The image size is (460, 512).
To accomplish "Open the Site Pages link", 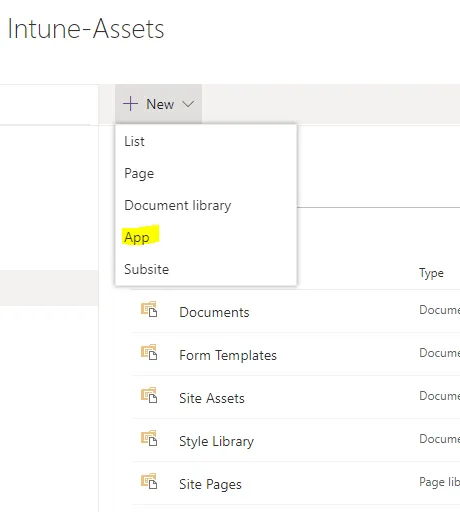I will (210, 484).
